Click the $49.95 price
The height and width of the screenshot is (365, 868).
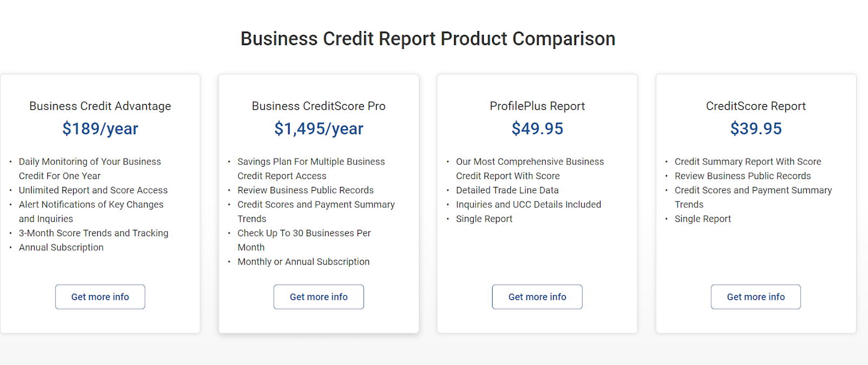(x=537, y=129)
